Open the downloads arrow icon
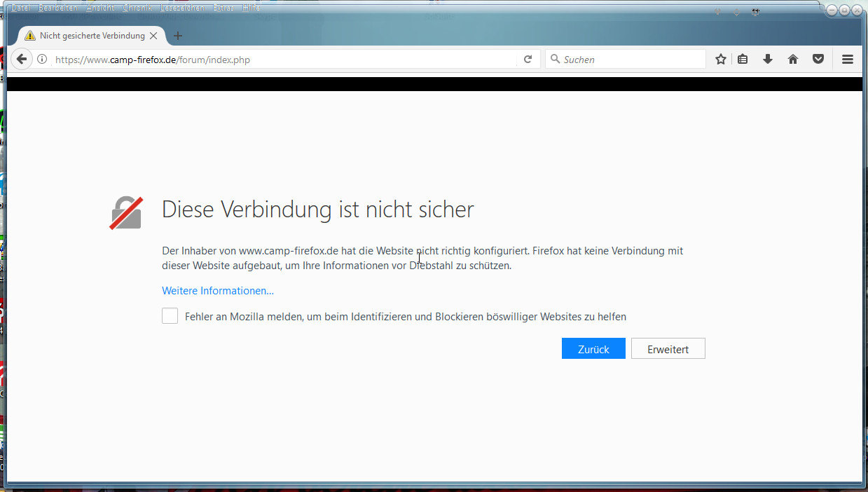The width and height of the screenshot is (868, 492). 768,60
